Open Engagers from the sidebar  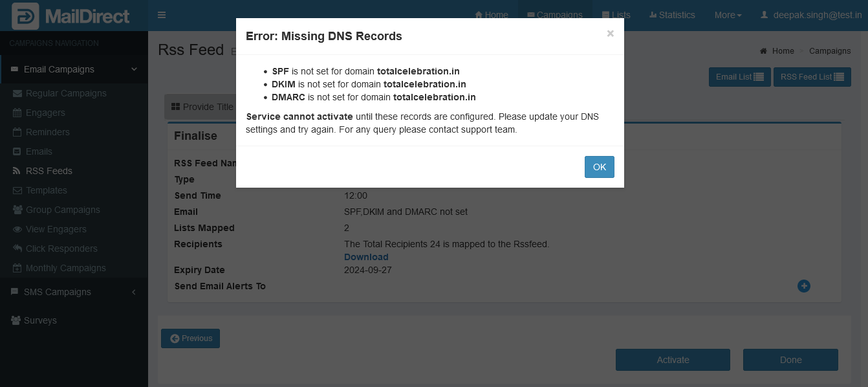[45, 113]
